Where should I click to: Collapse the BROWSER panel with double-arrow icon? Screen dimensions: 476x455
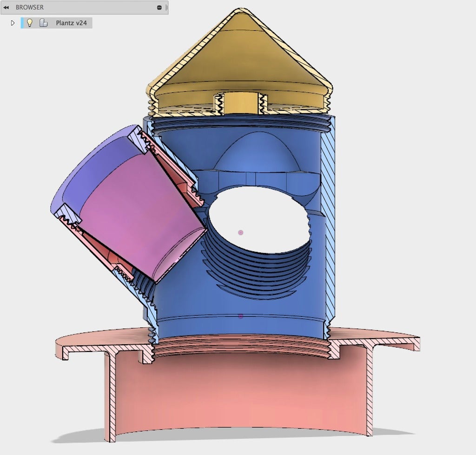[6, 7]
